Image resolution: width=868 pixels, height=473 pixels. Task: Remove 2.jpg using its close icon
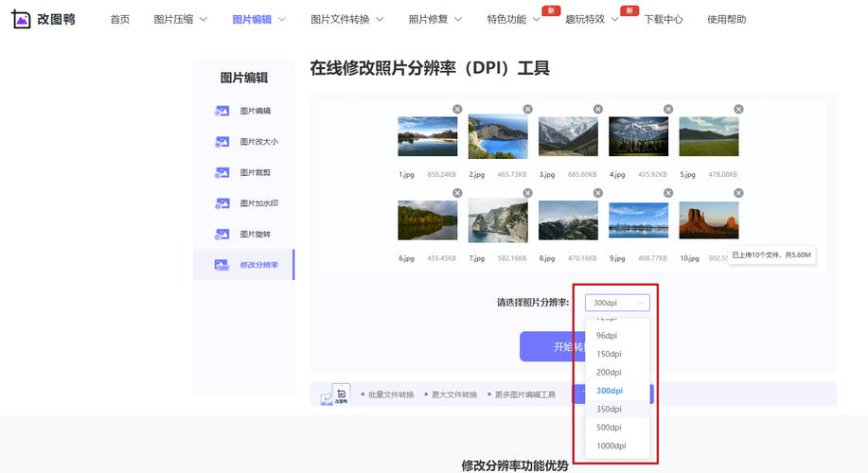coord(527,109)
